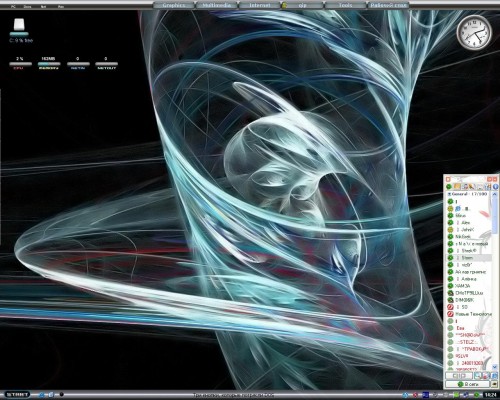Screen dimensions: 500x400
Task: Click the analog clock widget
Action: click(474, 33)
